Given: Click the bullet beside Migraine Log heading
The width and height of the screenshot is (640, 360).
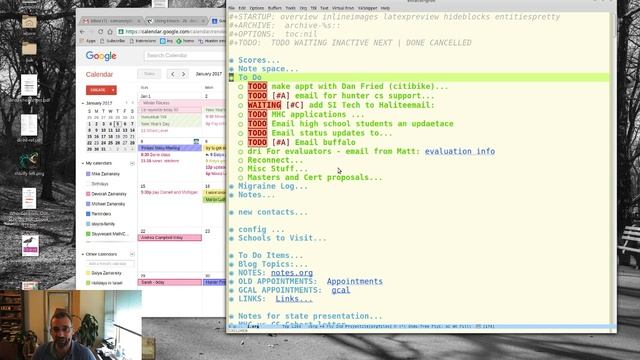Looking at the screenshot, I should click(231, 187).
